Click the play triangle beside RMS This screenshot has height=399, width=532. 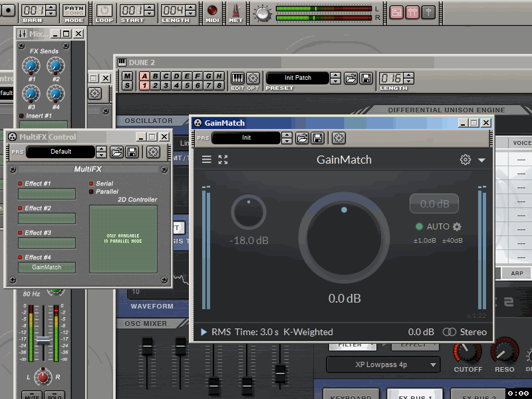(203, 332)
